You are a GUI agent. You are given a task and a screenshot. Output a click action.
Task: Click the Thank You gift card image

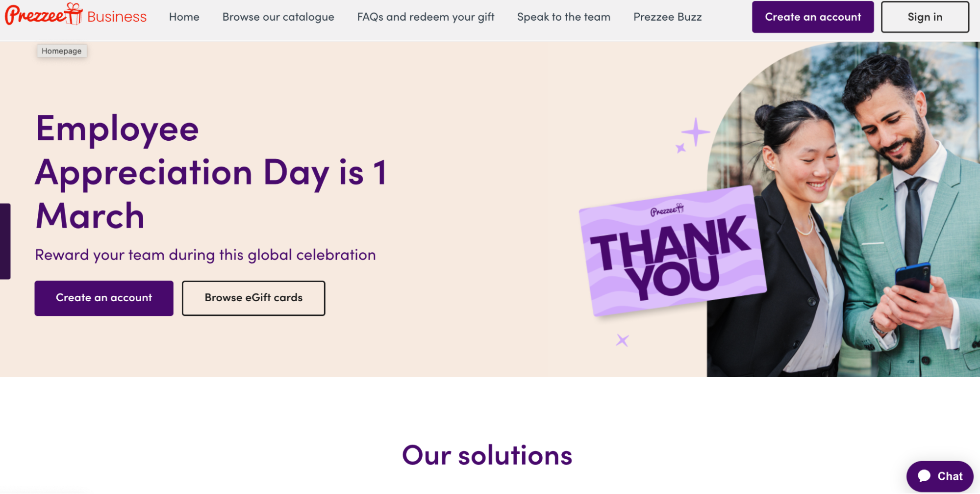[x=673, y=251]
